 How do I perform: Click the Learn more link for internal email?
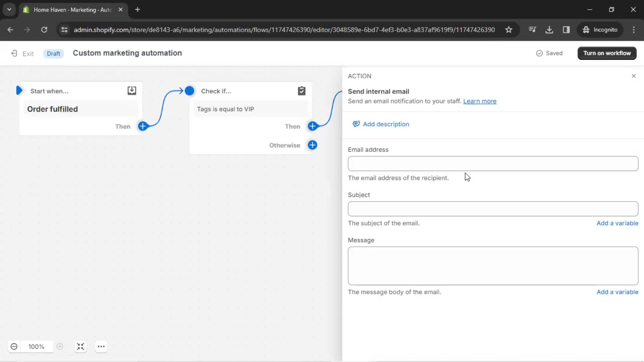click(x=480, y=101)
